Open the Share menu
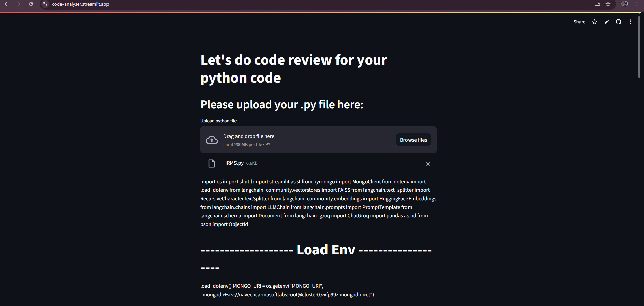Viewport: 644px width, 306px height. click(579, 22)
